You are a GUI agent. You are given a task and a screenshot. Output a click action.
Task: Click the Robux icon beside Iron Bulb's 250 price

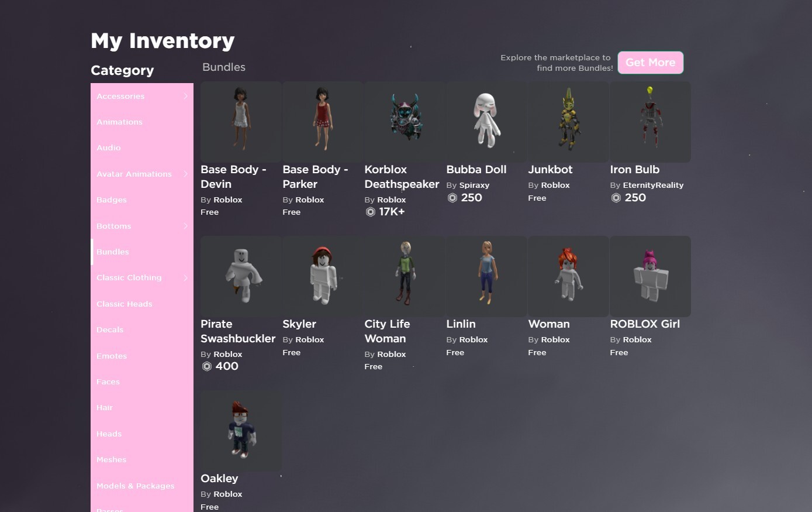[x=616, y=198]
